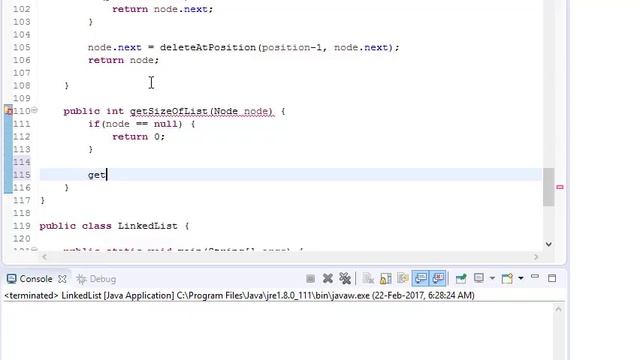Minimize the Console view panel
The height and width of the screenshot is (360, 640).
coord(535,277)
